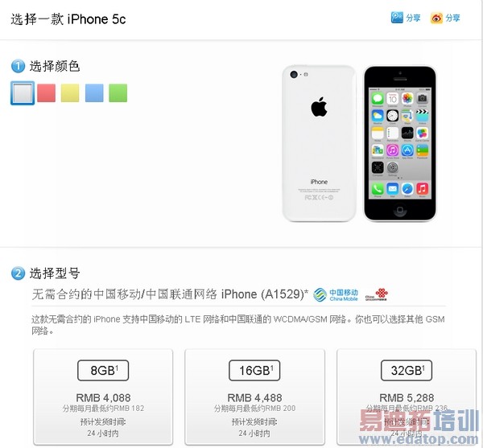
Task: Click the China Unicom logo
Action: 377,294
